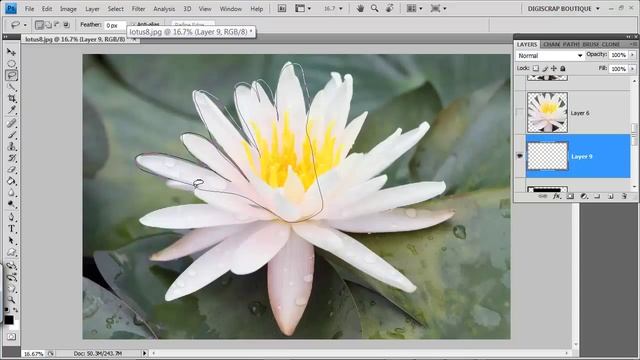Switch to the Paths tab

coord(571,44)
